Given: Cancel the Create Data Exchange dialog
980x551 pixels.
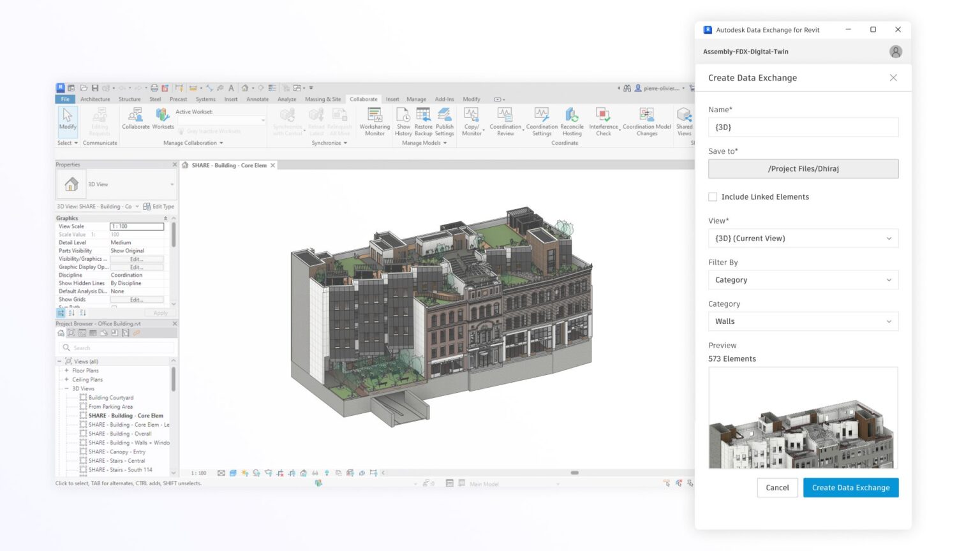Looking at the screenshot, I should click(x=776, y=487).
